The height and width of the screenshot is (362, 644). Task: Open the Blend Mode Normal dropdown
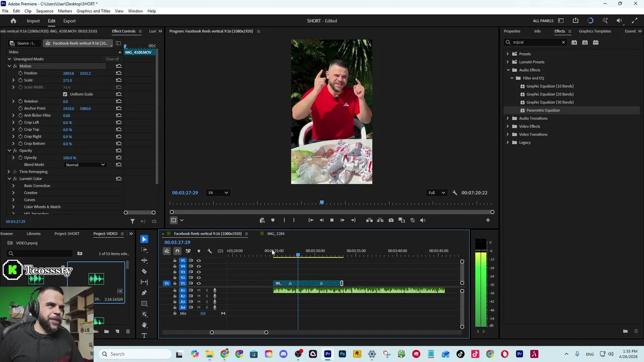pyautogui.click(x=86, y=164)
